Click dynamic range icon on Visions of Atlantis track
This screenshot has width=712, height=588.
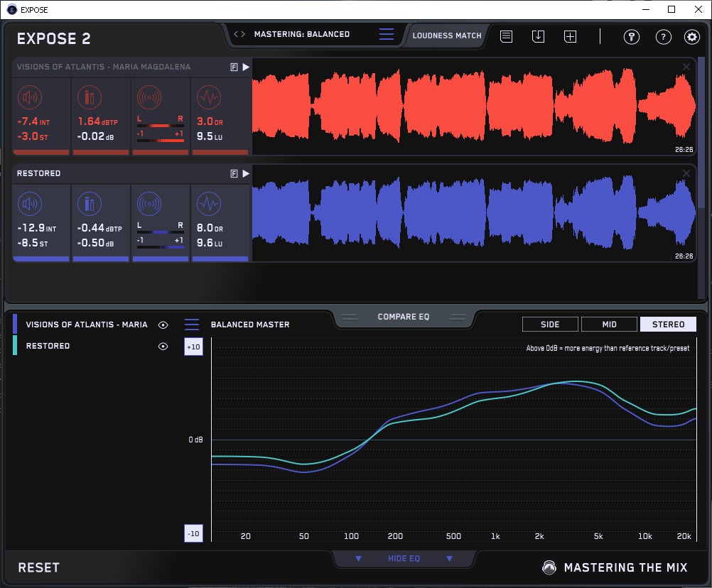tap(209, 97)
